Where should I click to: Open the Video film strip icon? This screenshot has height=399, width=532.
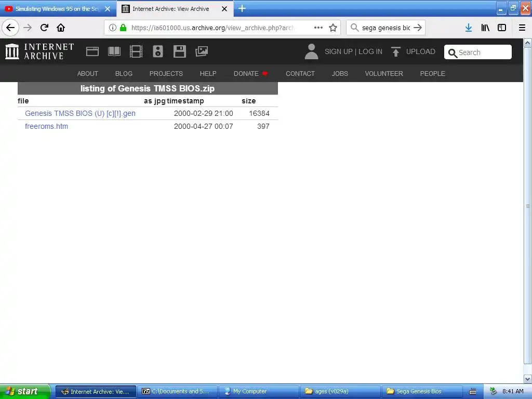136,51
